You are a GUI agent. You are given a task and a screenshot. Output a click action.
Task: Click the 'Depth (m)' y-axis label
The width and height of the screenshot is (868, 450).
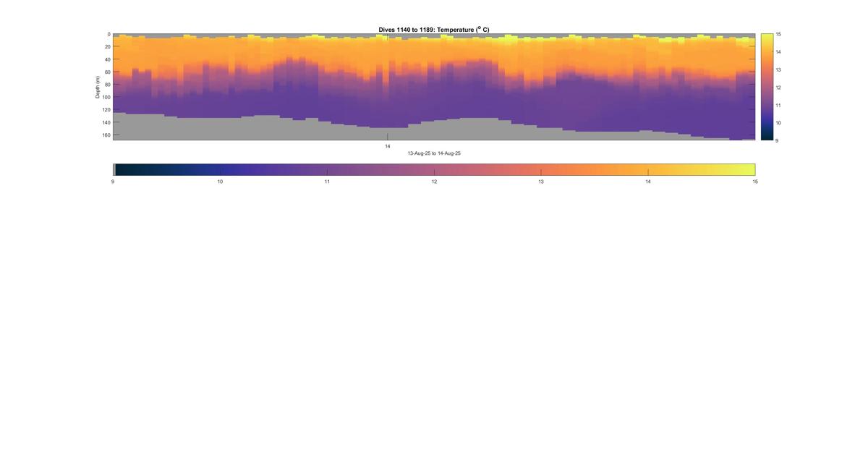coord(98,87)
